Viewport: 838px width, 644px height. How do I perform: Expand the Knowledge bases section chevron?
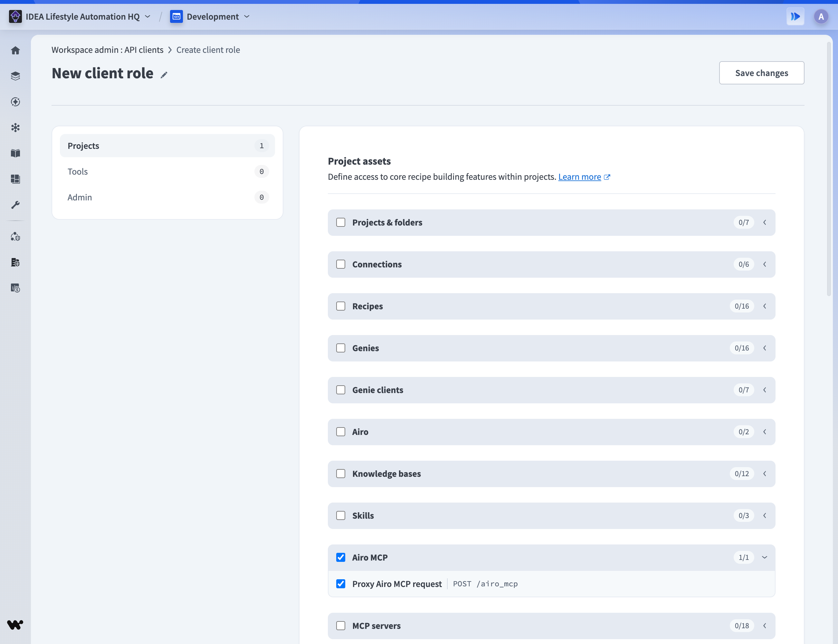tap(765, 474)
